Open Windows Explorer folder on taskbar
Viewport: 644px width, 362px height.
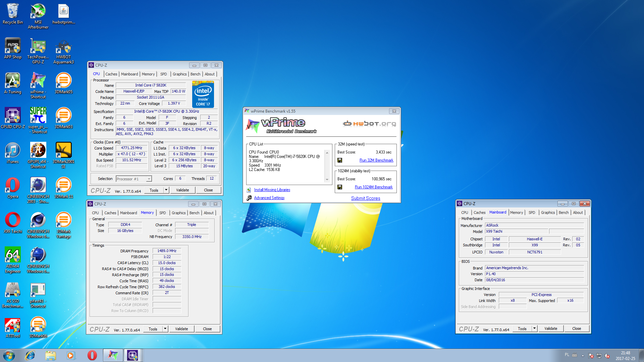(x=51, y=355)
